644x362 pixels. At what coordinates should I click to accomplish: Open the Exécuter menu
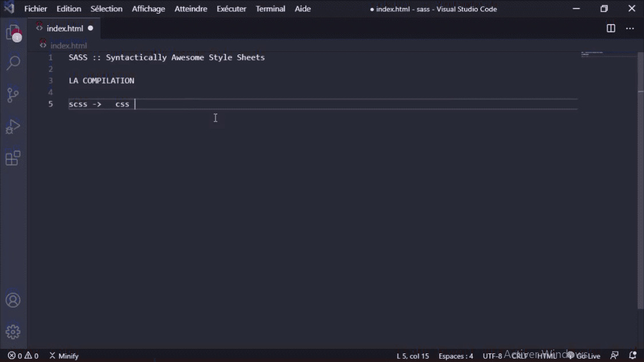tap(231, 9)
